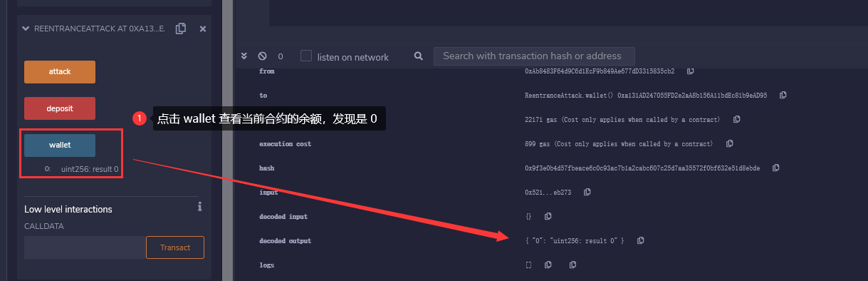Copy the logs value, first icon
This screenshot has width=868, height=281.
pyautogui.click(x=548, y=265)
